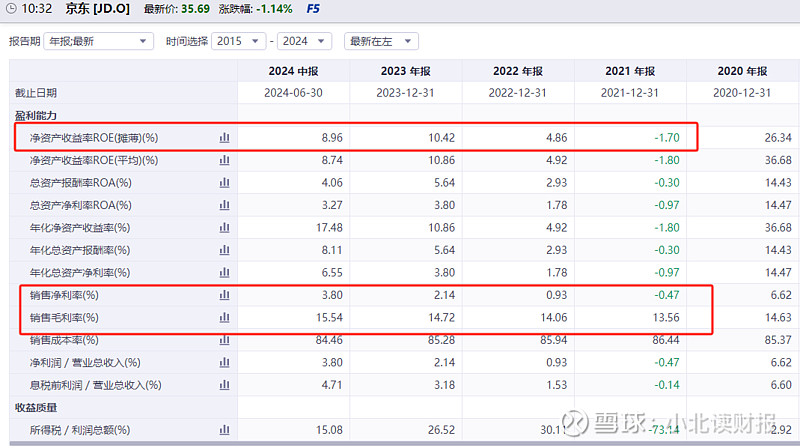Screen dimensions: 800x448
Task: Click the 年化总资产净利率(%) label
Action: tap(80, 272)
